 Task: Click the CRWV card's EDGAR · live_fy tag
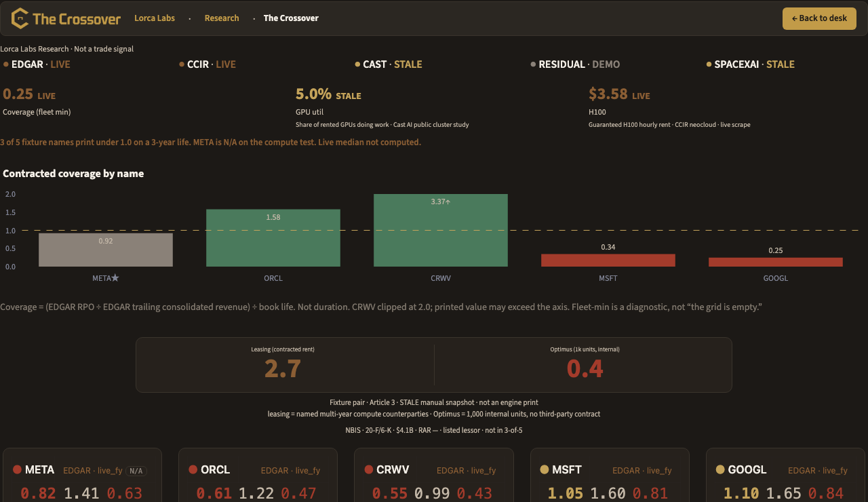click(467, 471)
